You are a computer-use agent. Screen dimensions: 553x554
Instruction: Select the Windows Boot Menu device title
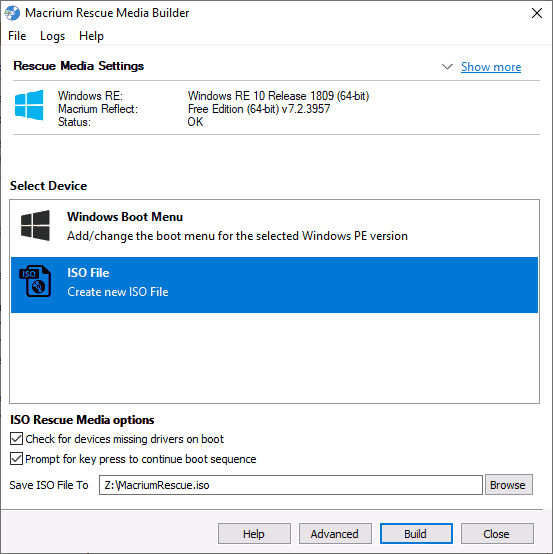tap(125, 217)
